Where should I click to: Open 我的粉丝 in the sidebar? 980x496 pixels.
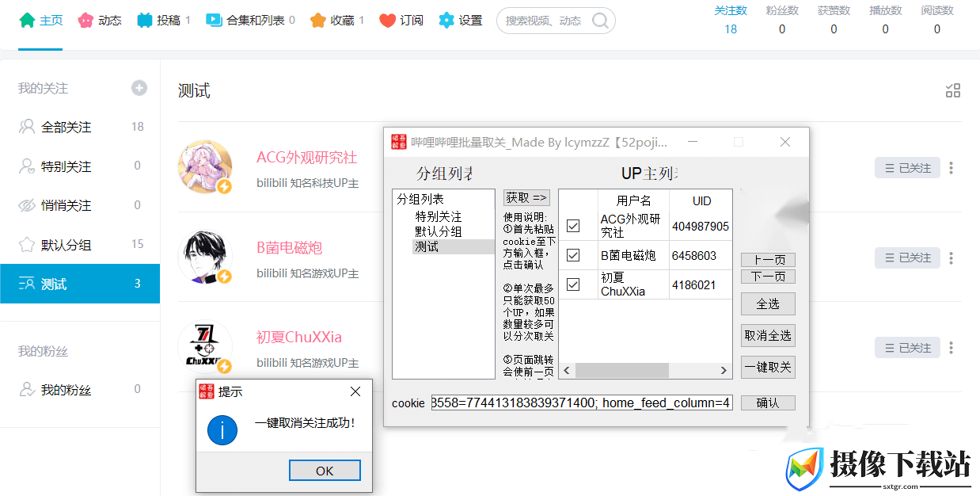pos(80,390)
